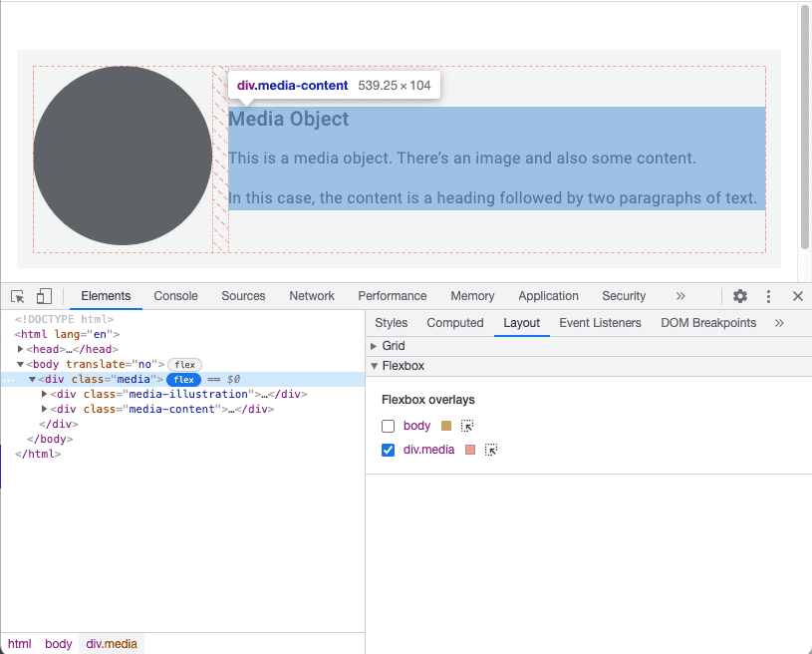Expand the Grid section in Layout
The height and width of the screenshot is (654, 812).
393,345
